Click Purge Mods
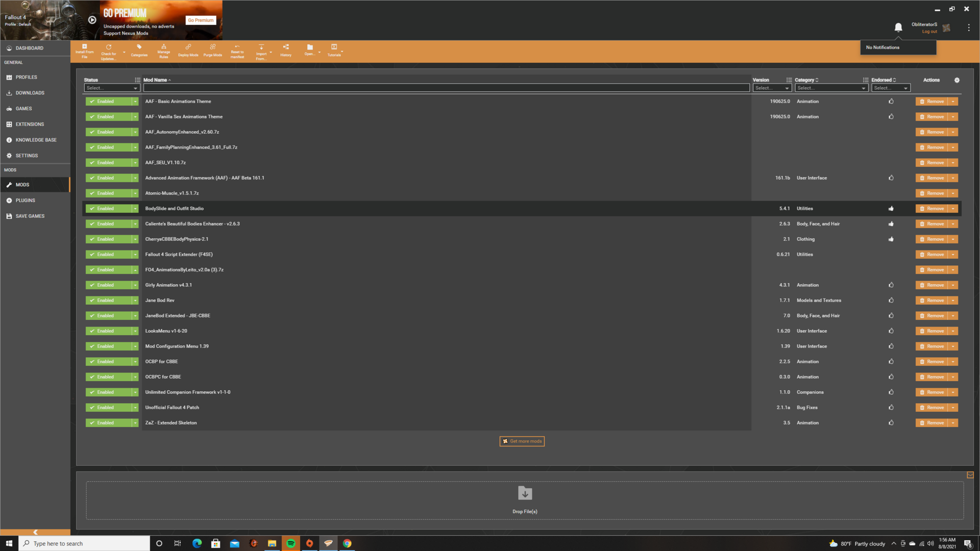Screen dimensions: 980x551 (x=212, y=51)
